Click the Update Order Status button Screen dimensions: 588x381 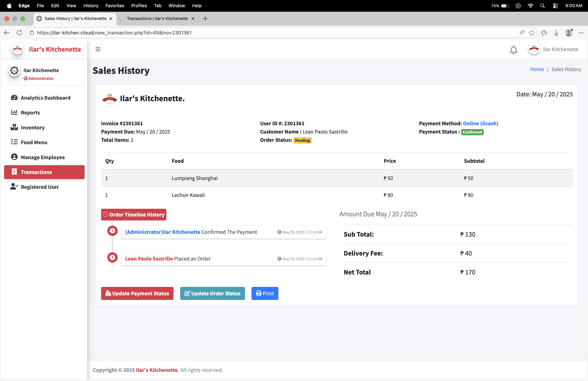coord(212,293)
